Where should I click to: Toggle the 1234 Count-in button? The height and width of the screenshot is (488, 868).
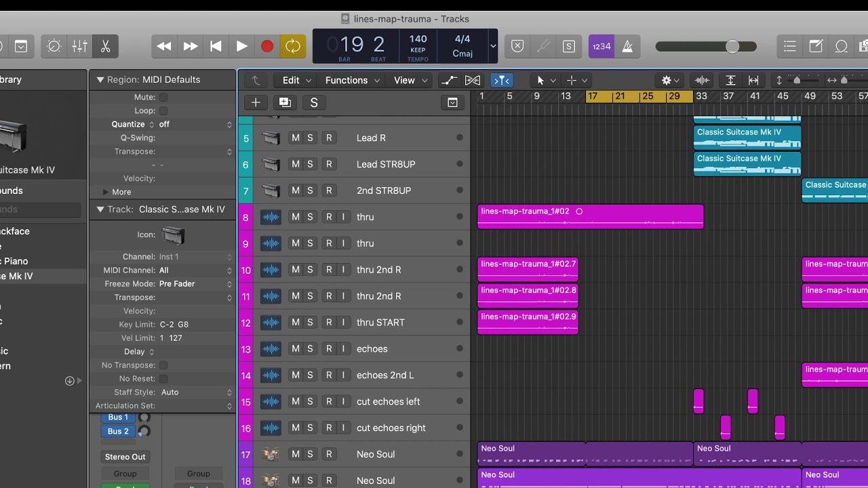[x=601, y=46]
